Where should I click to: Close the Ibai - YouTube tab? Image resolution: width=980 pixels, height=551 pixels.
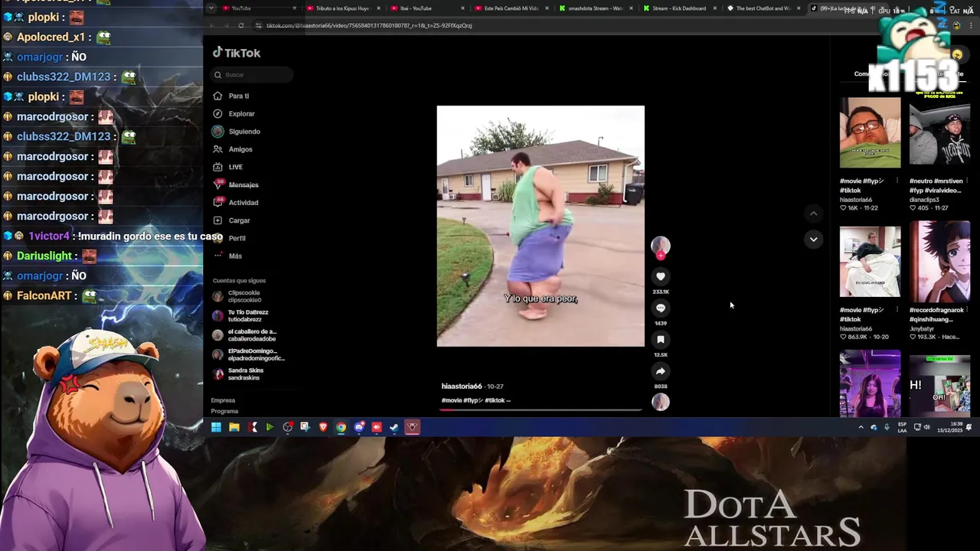point(462,8)
